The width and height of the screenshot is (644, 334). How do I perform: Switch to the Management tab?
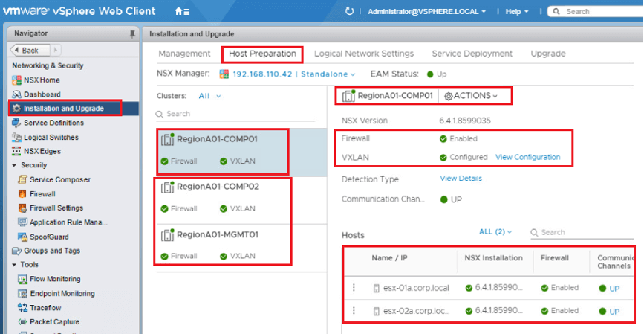coord(184,54)
